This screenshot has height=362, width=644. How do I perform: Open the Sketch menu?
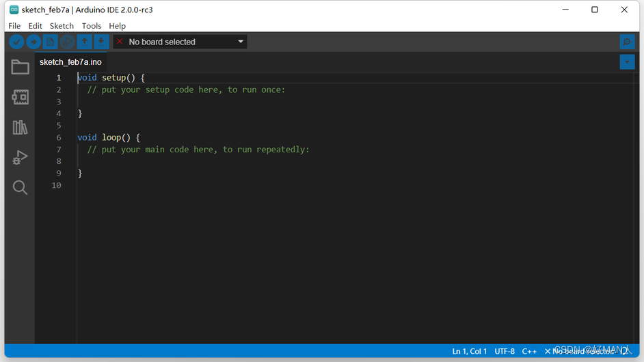pyautogui.click(x=62, y=26)
